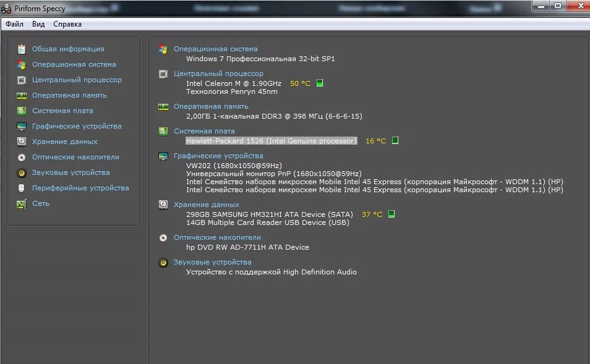Click the Графические устройства heading in the summary
Screen dimensions: 590x364
pyautogui.click(x=218, y=156)
